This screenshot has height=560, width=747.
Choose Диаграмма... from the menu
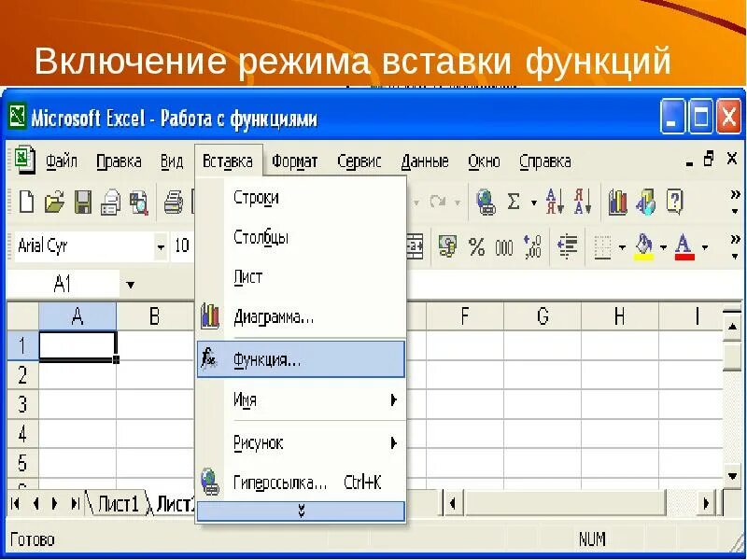coord(301,316)
